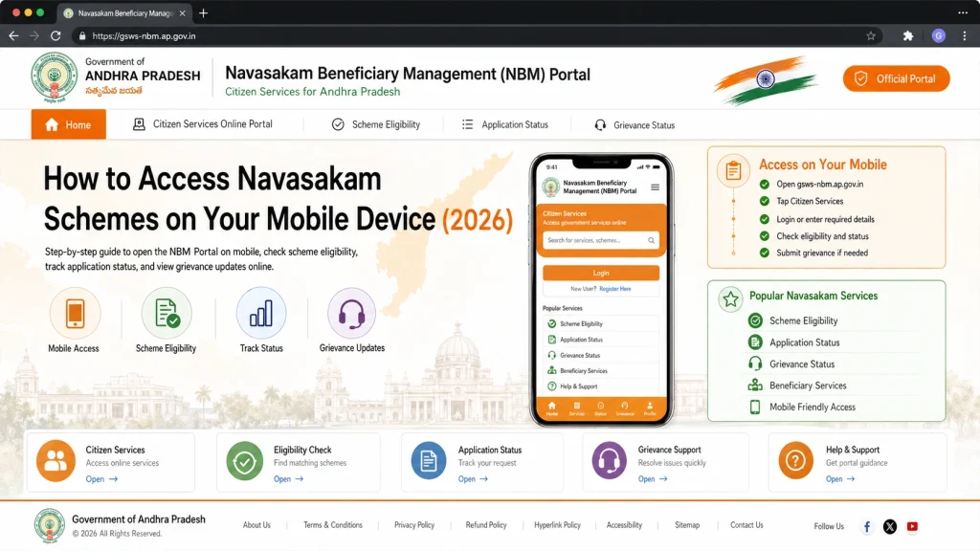Click Sitemap footer link
Viewport: 980px width, 551px height.
tap(687, 525)
